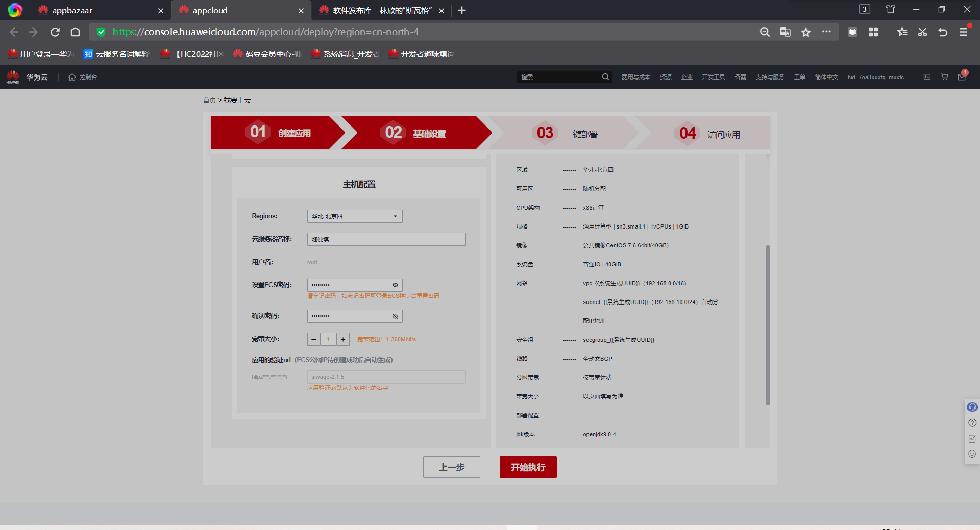The height and width of the screenshot is (530, 980).
Task: Close the appcloud browser tab
Action: (301, 11)
